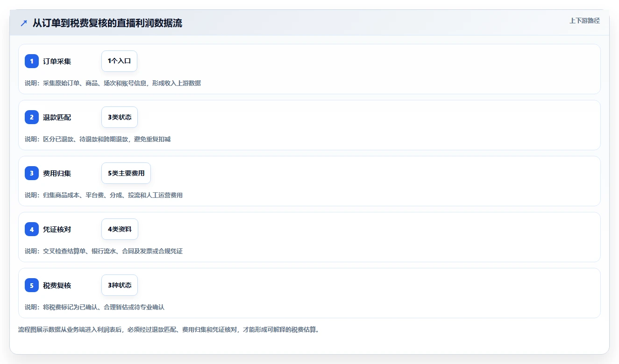Click the 1个入口 tag

[119, 61]
